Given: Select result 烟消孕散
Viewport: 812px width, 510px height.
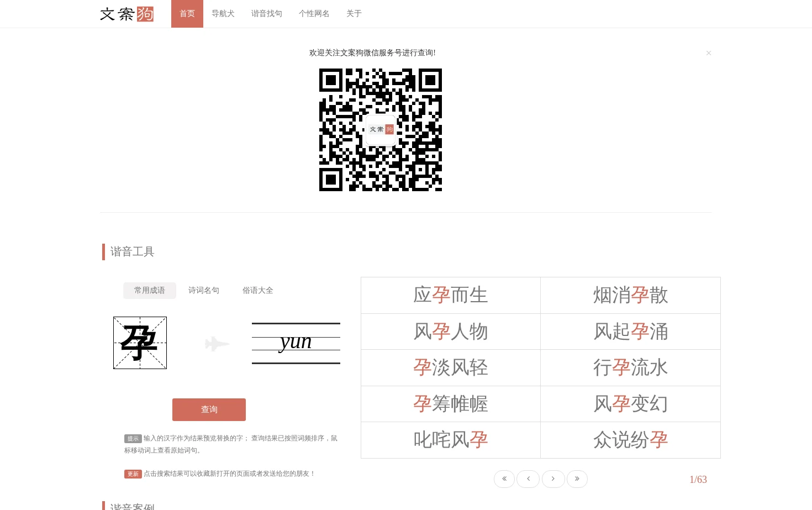Looking at the screenshot, I should click(x=631, y=295).
